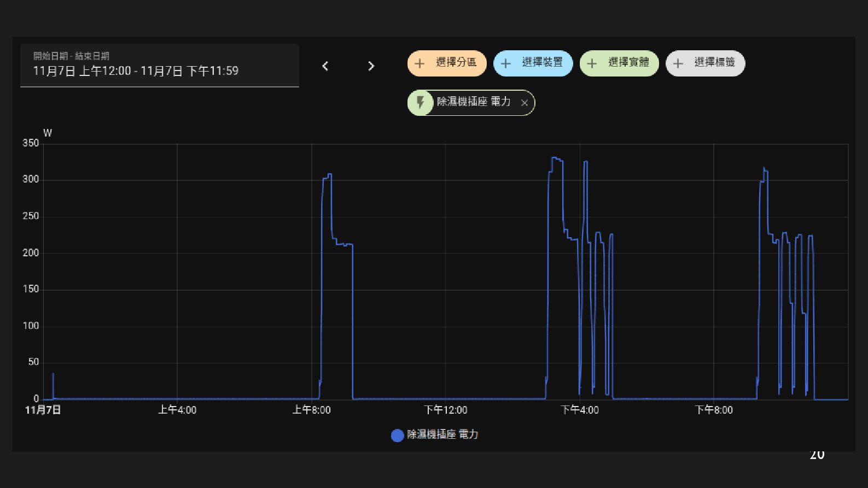The height and width of the screenshot is (488, 868).
Task: Open 選擇標籤 label picker
Action: (706, 63)
